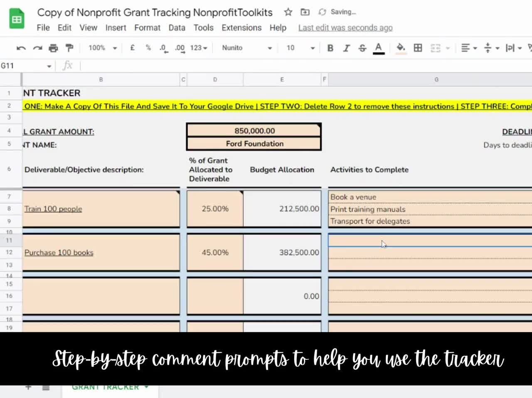The width and height of the screenshot is (532, 398).
Task: Open the GRANT TRACKER sheet tab menu
Action: pyautogui.click(x=146, y=386)
